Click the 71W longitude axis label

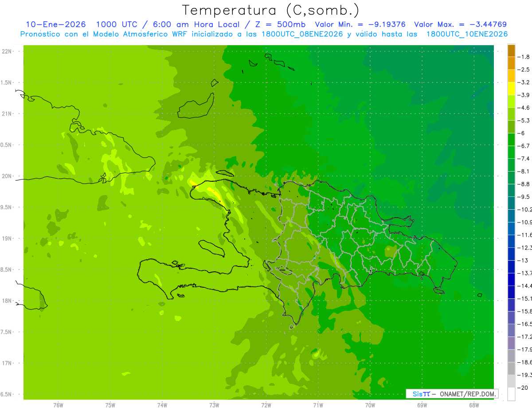[318, 405]
